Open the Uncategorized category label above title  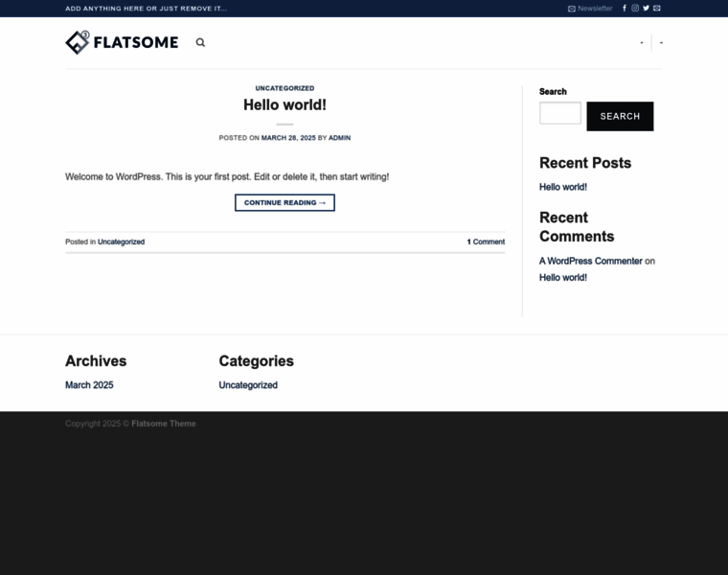click(284, 88)
